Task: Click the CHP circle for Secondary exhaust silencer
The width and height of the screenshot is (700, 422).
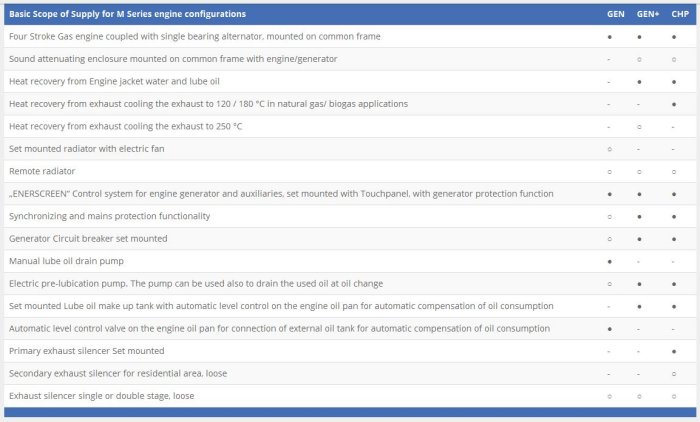Action: tap(674, 374)
